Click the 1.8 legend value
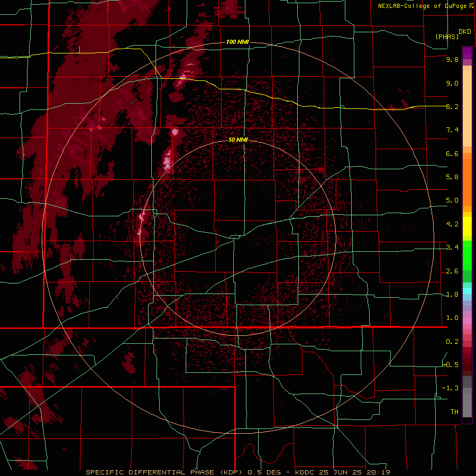The height and width of the screenshot is (476, 476). click(x=452, y=295)
